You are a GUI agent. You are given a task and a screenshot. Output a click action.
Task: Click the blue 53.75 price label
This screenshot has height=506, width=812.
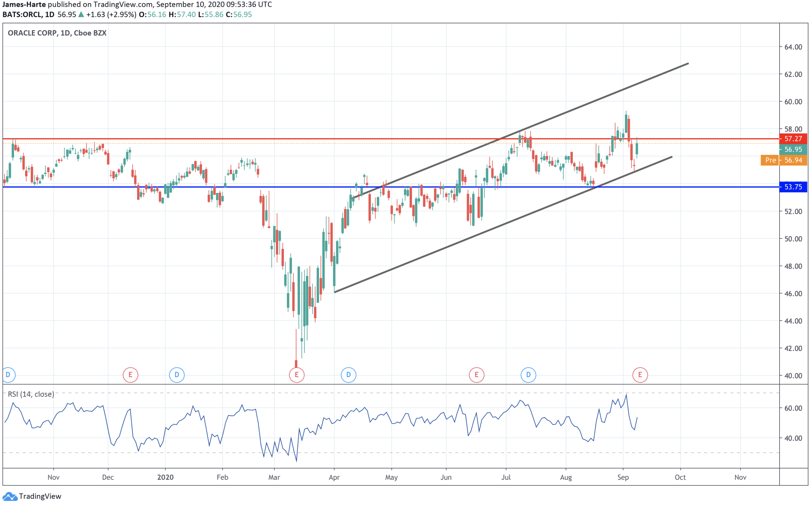click(793, 187)
